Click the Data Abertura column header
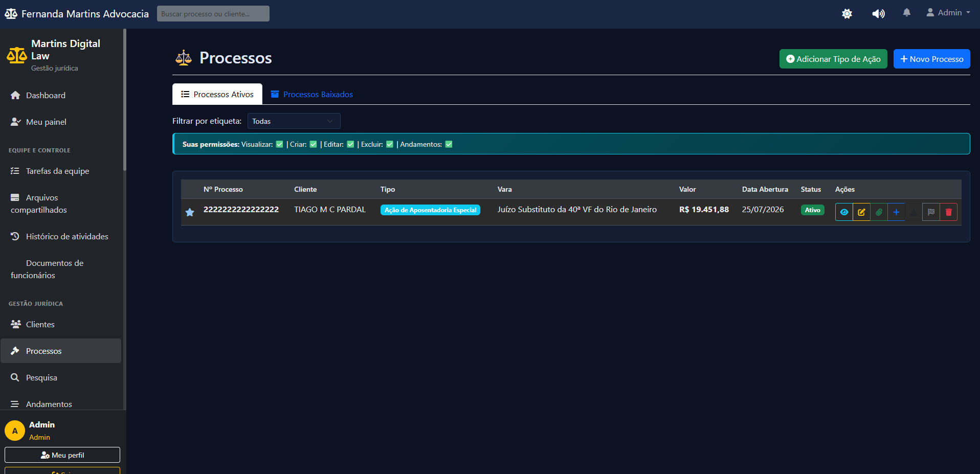 pos(765,189)
